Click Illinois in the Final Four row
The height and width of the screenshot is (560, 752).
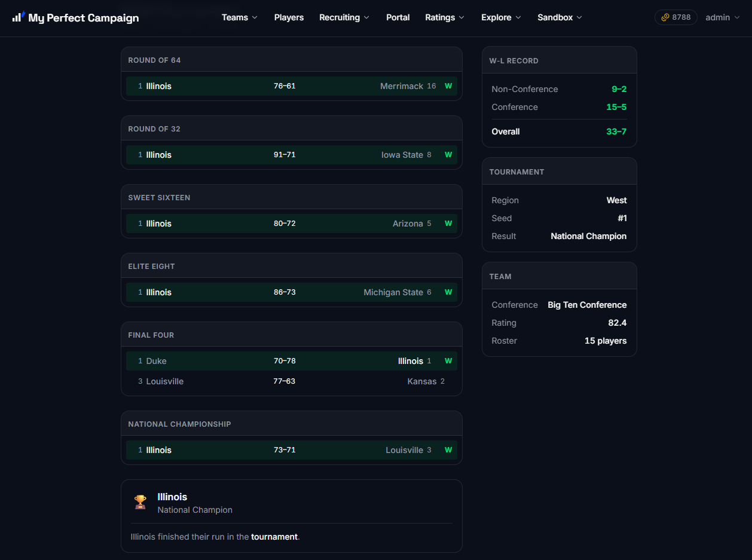click(411, 361)
